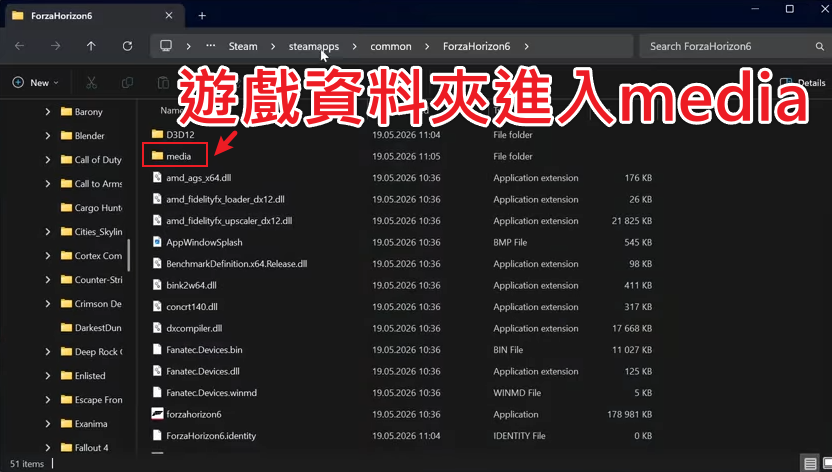Screen dimensions: 832x472
Task: Open dropdown after common breadcrumb
Action: (x=427, y=47)
